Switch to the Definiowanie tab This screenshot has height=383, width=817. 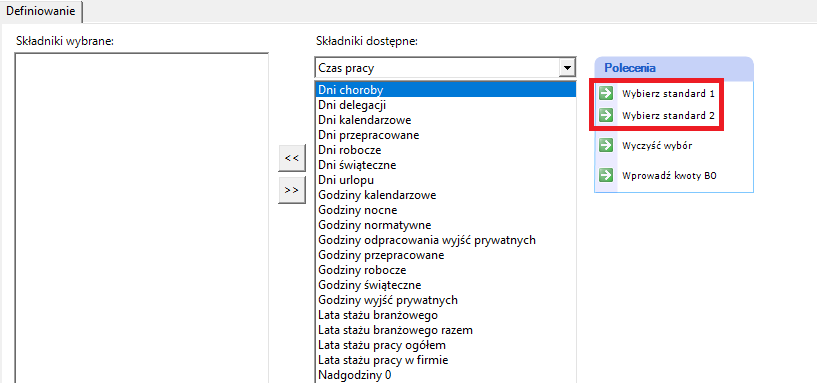pyautogui.click(x=41, y=10)
